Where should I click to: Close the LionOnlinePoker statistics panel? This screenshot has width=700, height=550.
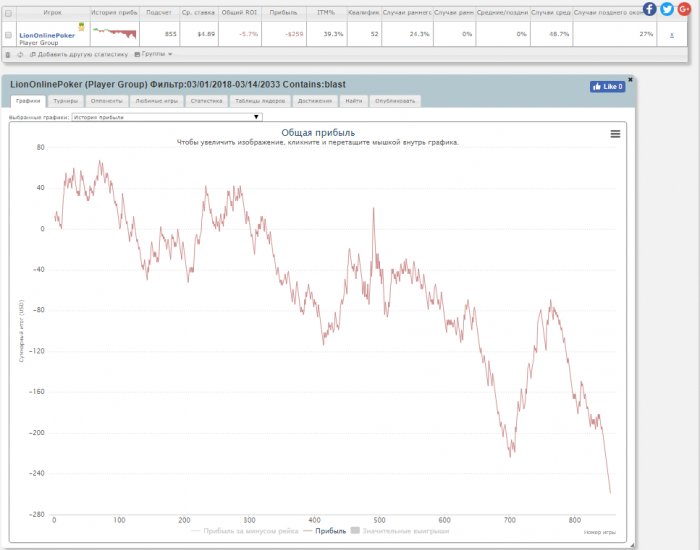coord(630,77)
